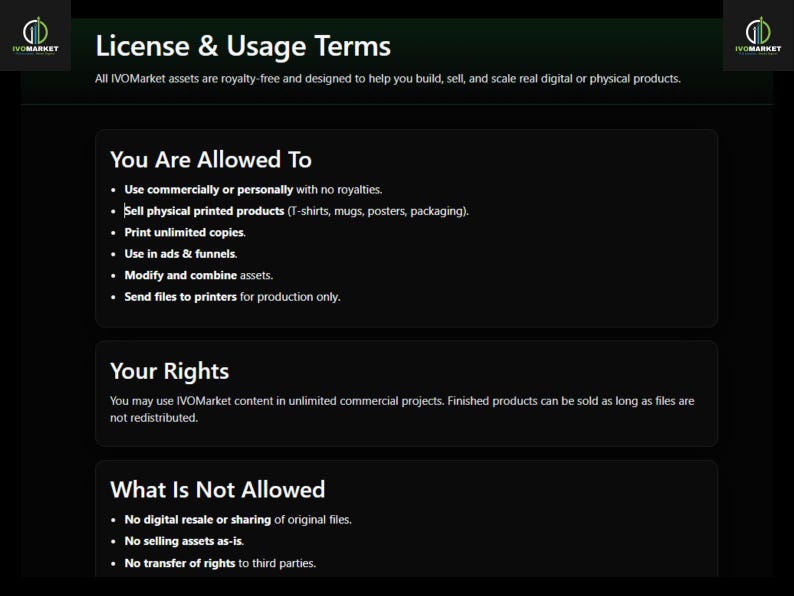Click the IVOMarket logo at top left
The image size is (794, 596).
pyautogui.click(x=35, y=35)
